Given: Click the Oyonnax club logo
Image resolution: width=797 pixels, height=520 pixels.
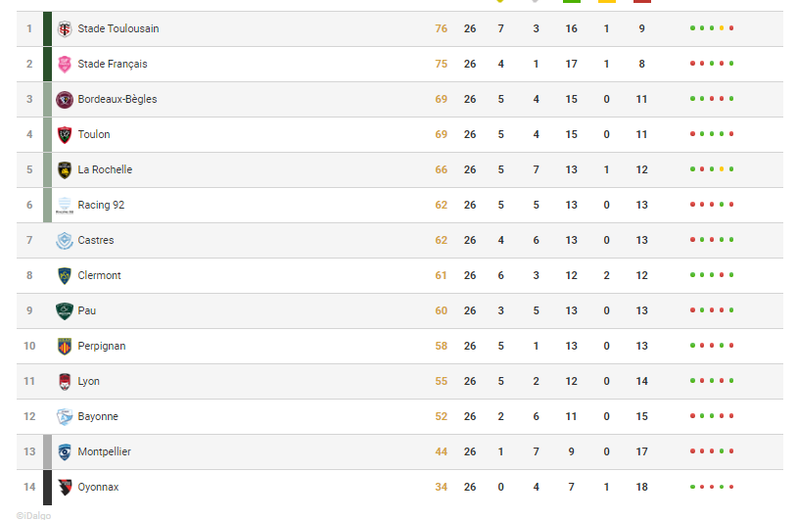Looking at the screenshot, I should [x=65, y=487].
